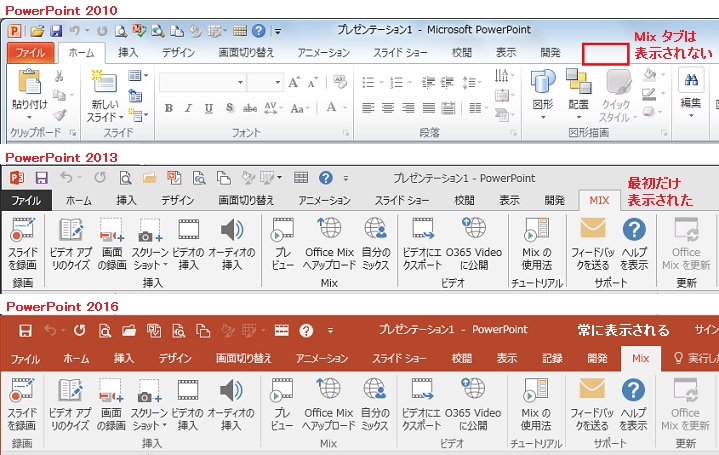Select Mix tab in PowerPoint 2016
Viewport: 719px width, 455px height.
pyautogui.click(x=641, y=358)
